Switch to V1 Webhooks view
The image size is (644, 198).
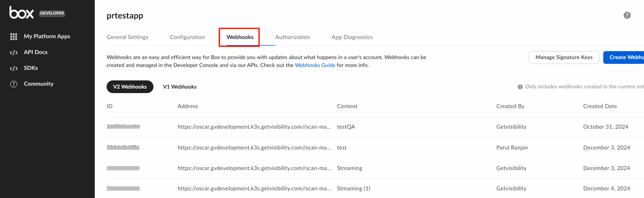180,87
